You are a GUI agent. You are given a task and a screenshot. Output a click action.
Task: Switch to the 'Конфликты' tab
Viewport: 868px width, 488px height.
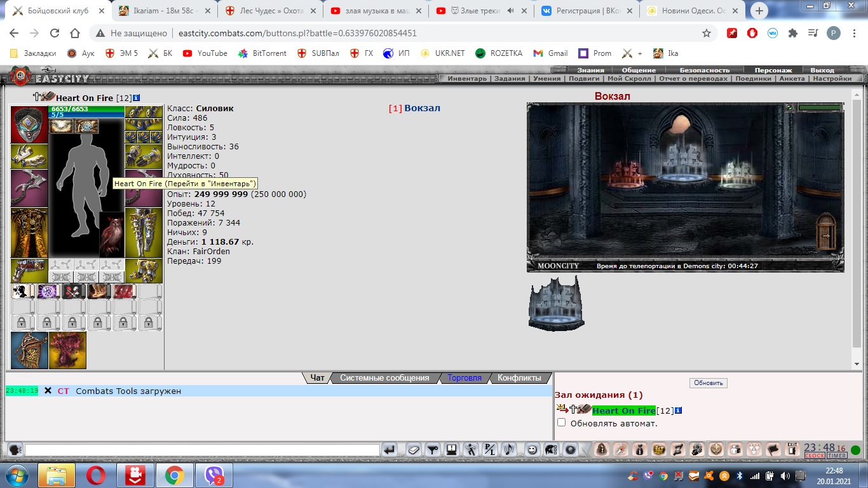pos(519,377)
